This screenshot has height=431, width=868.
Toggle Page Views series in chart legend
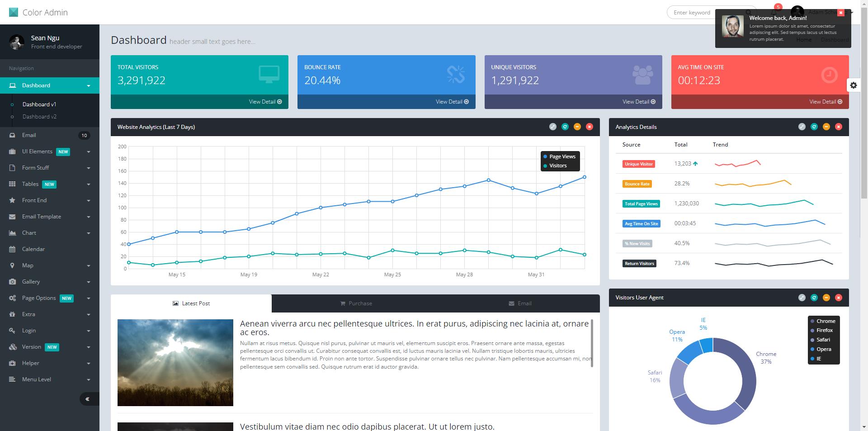click(x=560, y=156)
